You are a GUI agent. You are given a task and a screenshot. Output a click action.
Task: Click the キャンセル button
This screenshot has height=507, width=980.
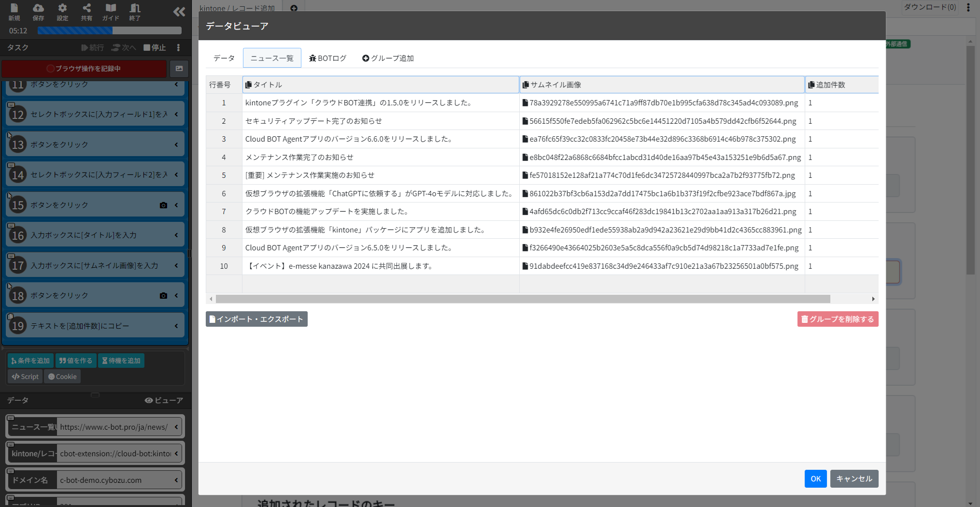pyautogui.click(x=854, y=478)
